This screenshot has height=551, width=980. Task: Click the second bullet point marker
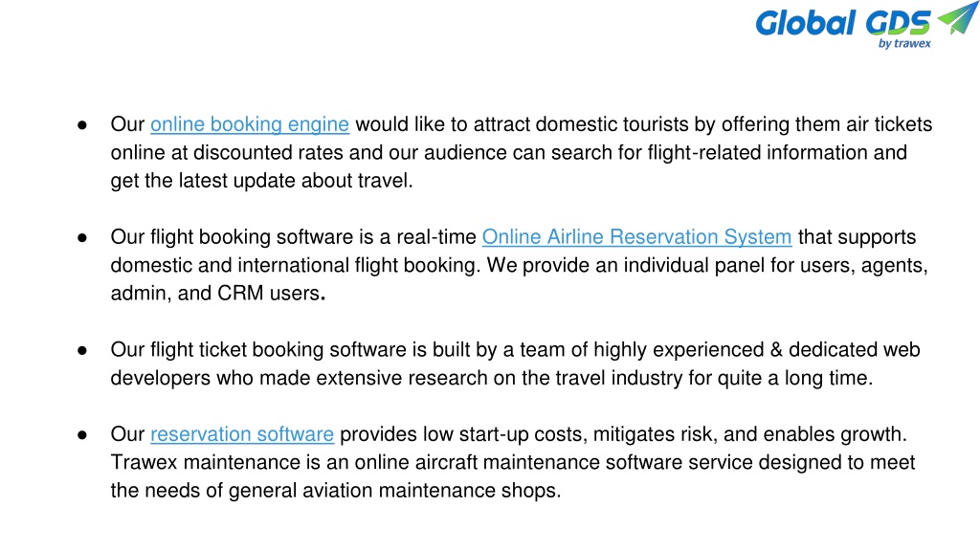[x=82, y=237]
